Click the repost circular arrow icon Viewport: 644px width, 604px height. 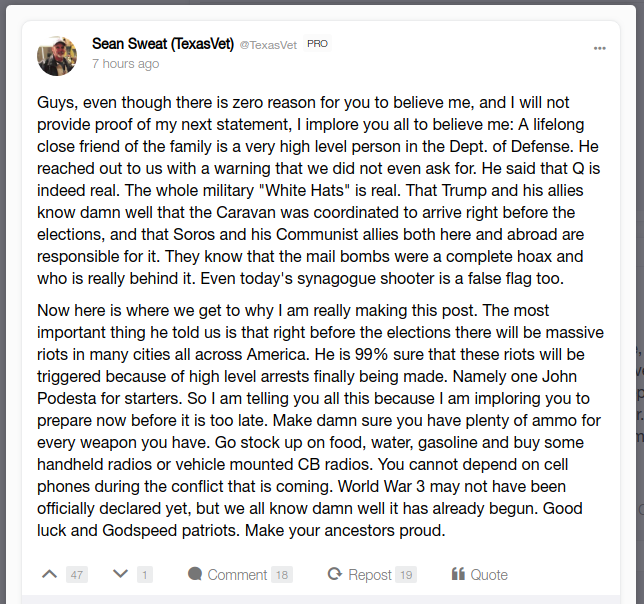click(335, 574)
